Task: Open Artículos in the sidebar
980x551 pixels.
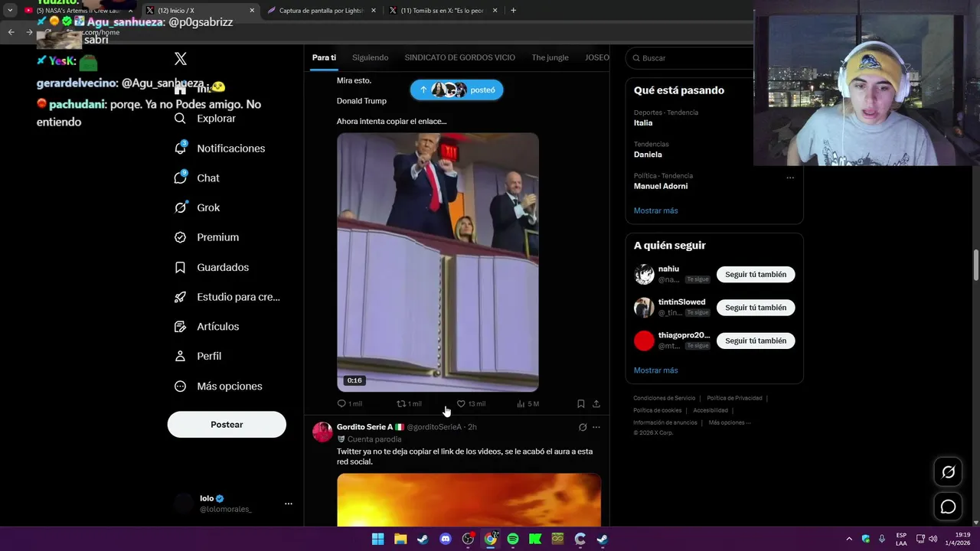Action: pyautogui.click(x=207, y=327)
